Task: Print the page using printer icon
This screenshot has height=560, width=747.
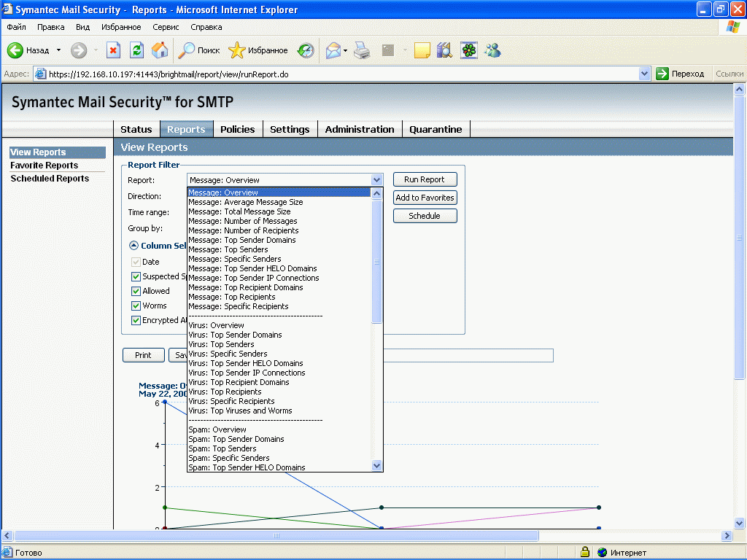Action: click(362, 50)
